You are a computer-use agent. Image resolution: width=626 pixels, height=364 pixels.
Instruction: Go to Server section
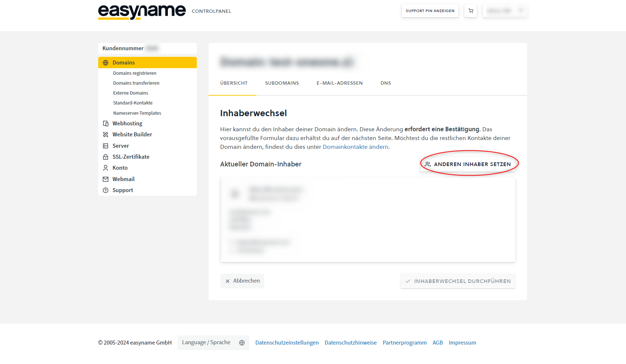point(121,146)
